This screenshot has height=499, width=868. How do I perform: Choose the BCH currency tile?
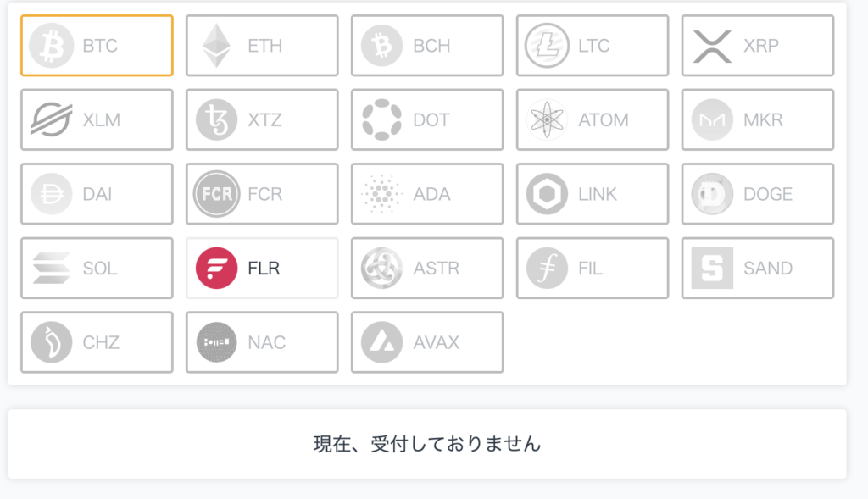427,46
